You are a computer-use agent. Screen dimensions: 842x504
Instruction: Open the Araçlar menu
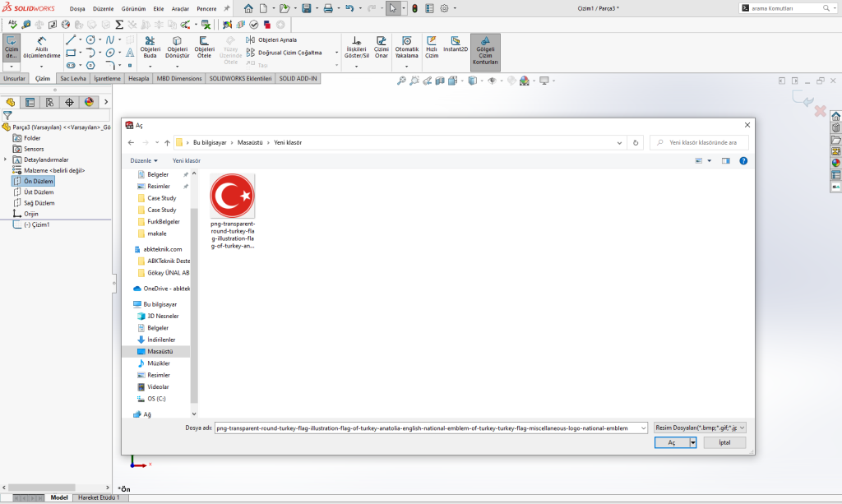click(x=180, y=8)
